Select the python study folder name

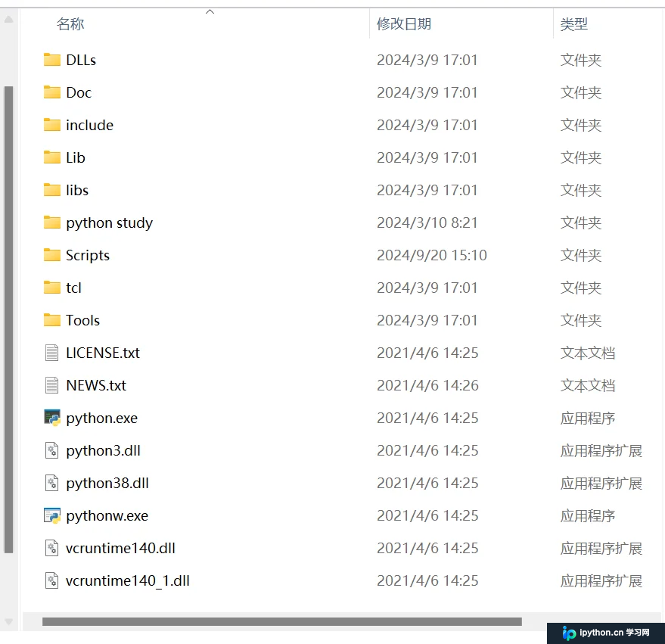[110, 222]
